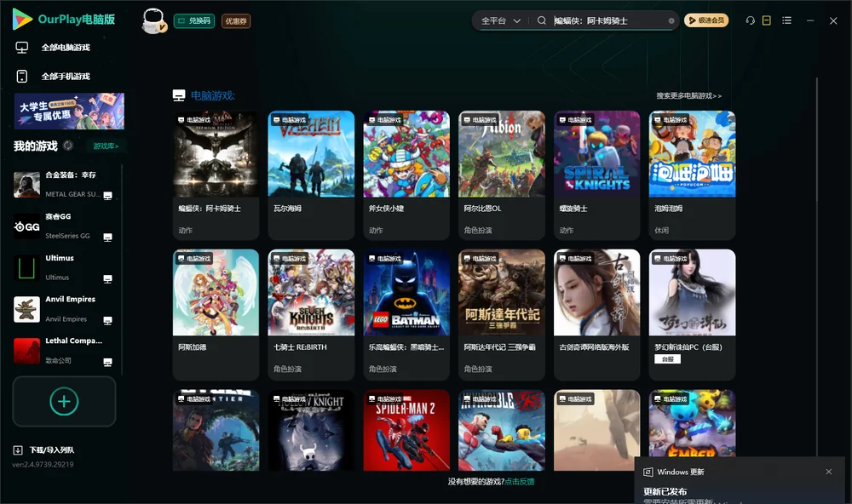Screen dimensions: 852x504
Task: Click the 台服 tag on 梦幻新诛仙
Action: pyautogui.click(x=667, y=359)
